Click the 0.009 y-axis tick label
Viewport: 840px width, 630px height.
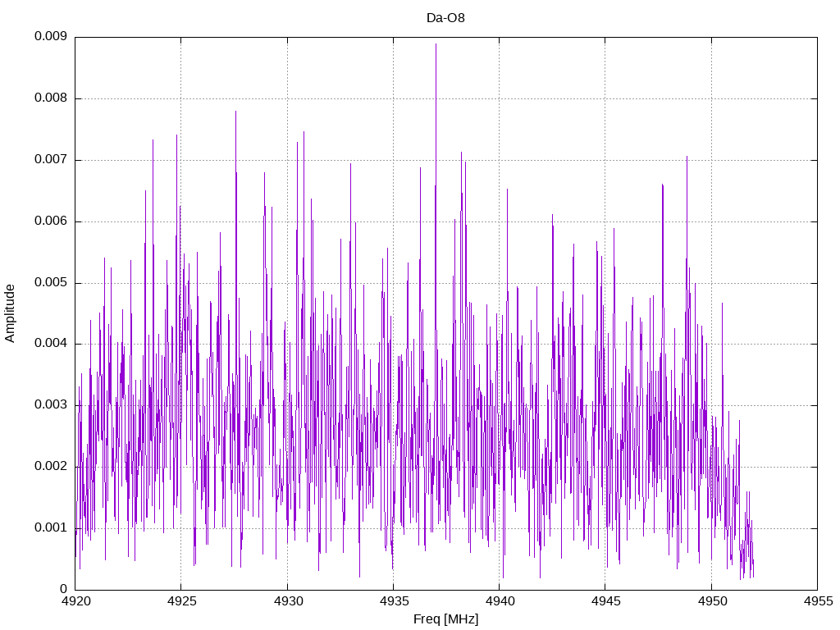click(x=51, y=36)
